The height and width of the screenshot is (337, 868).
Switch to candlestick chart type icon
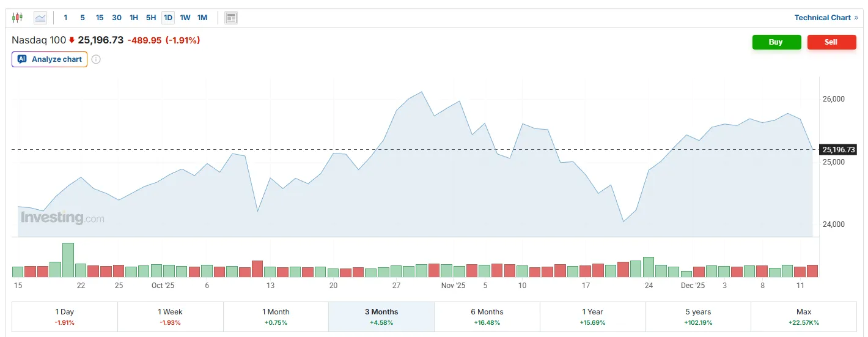17,18
